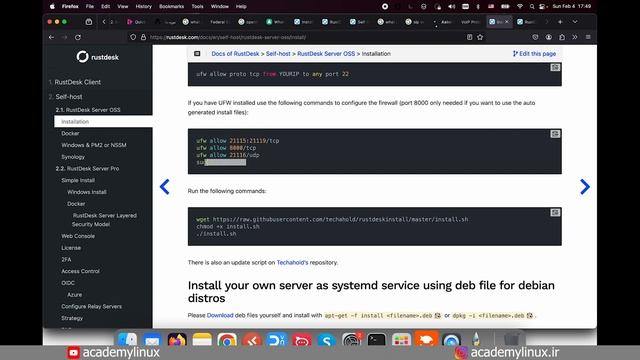640x360 pixels.
Task: Show more toolbar tools overflow chevron
Action: (x=575, y=37)
